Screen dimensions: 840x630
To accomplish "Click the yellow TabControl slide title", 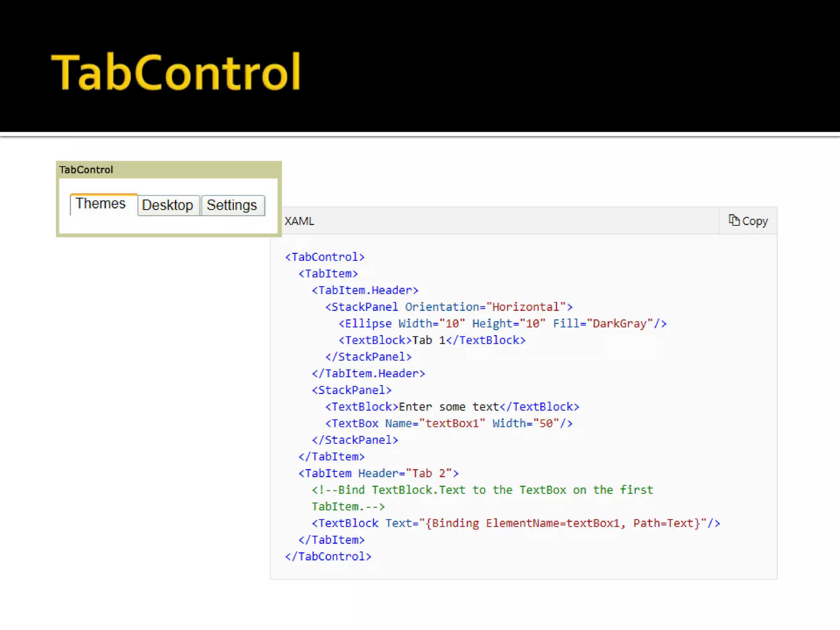I will tap(176, 72).
